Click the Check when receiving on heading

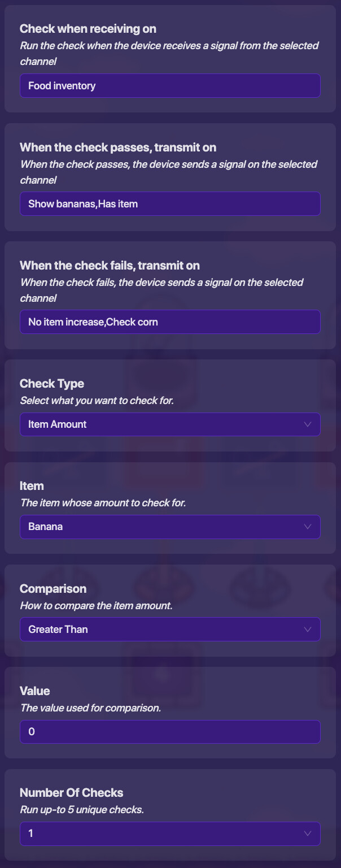point(88,29)
